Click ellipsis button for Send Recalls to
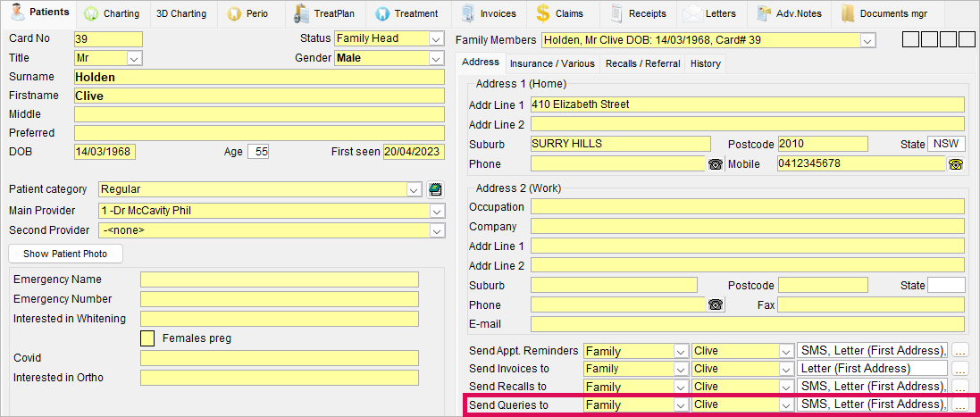 (960, 386)
